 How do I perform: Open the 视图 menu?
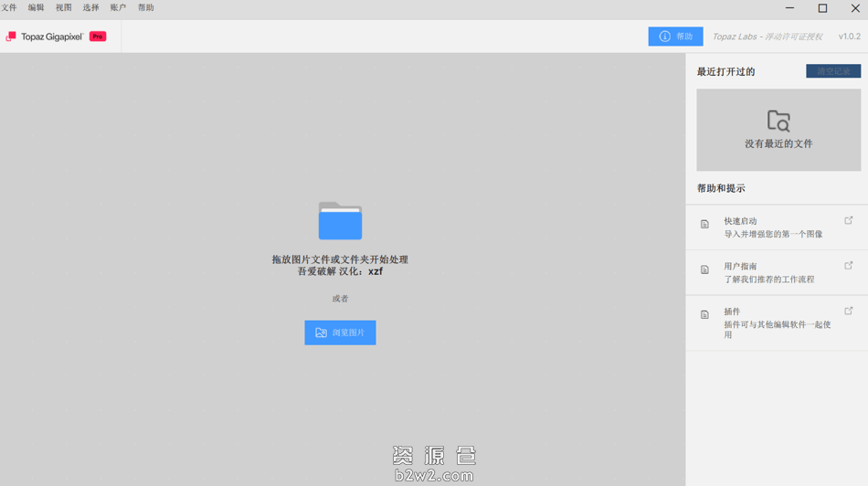coord(63,8)
